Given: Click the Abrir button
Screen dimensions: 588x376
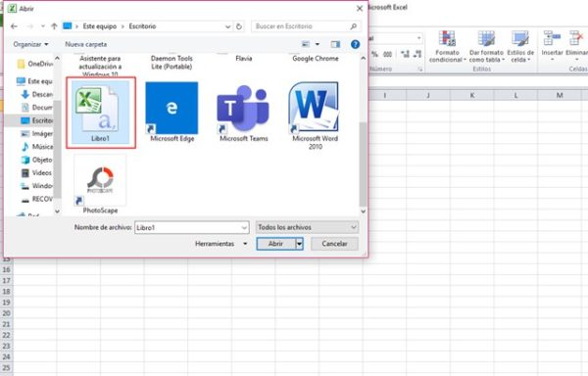Looking at the screenshot, I should click(276, 244).
